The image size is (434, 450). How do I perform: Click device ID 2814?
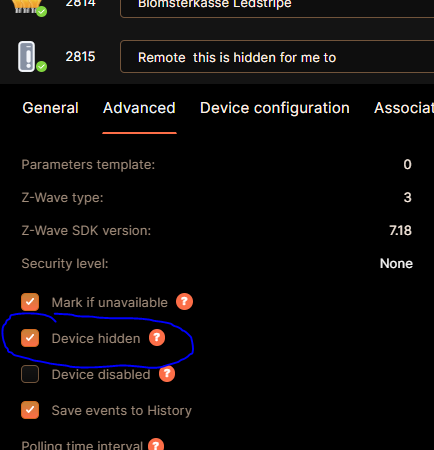[80, 4]
